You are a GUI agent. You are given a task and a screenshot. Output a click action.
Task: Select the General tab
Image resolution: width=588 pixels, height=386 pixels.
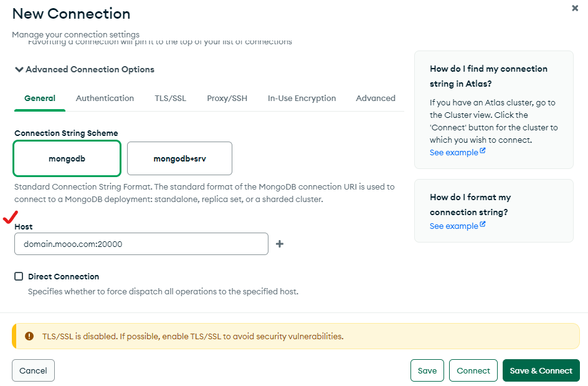(40, 99)
